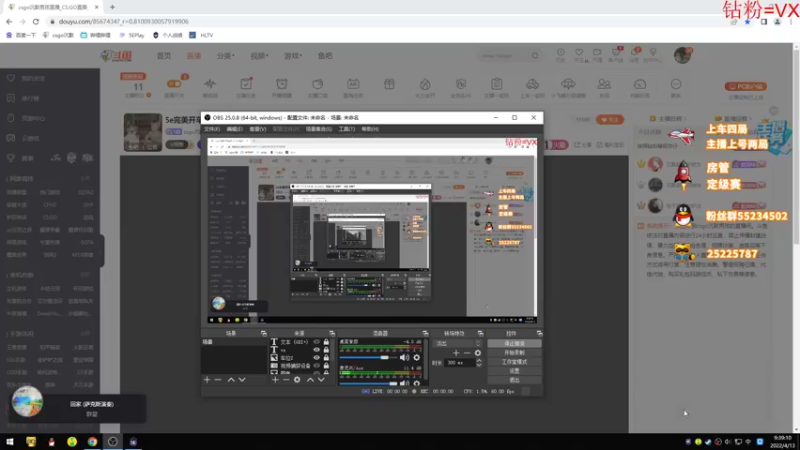Pop out the Audio Mixer dock
The height and width of the screenshot is (450, 800).
coord(425,333)
